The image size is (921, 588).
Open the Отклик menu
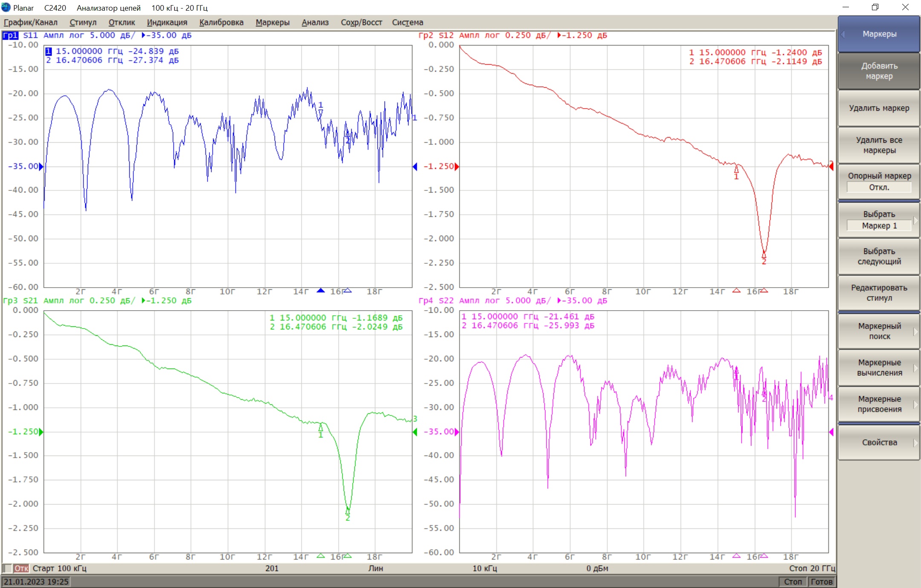(122, 23)
